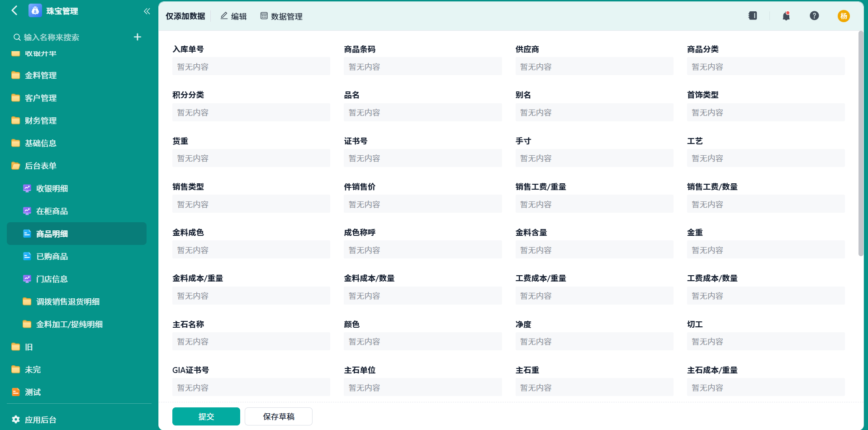Switch to the 仅添加数据 tab

click(185, 16)
